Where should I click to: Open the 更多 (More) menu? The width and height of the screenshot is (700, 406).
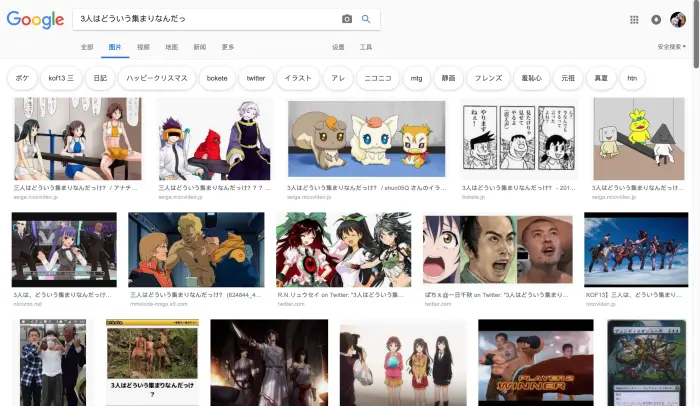[228, 47]
